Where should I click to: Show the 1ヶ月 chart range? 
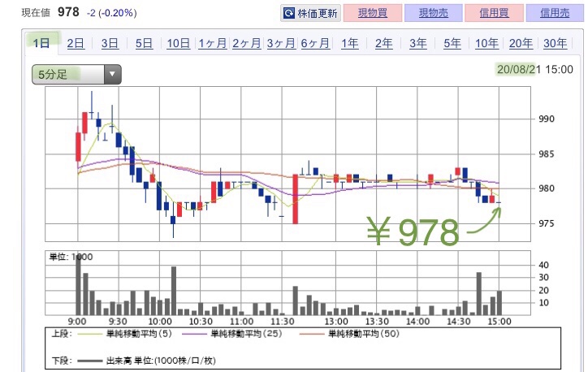(x=212, y=44)
